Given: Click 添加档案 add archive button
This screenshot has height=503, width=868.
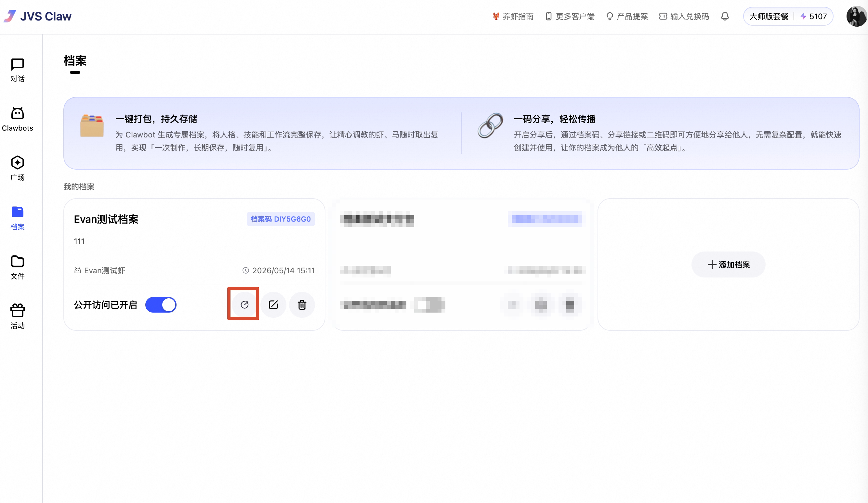Looking at the screenshot, I should coord(729,264).
